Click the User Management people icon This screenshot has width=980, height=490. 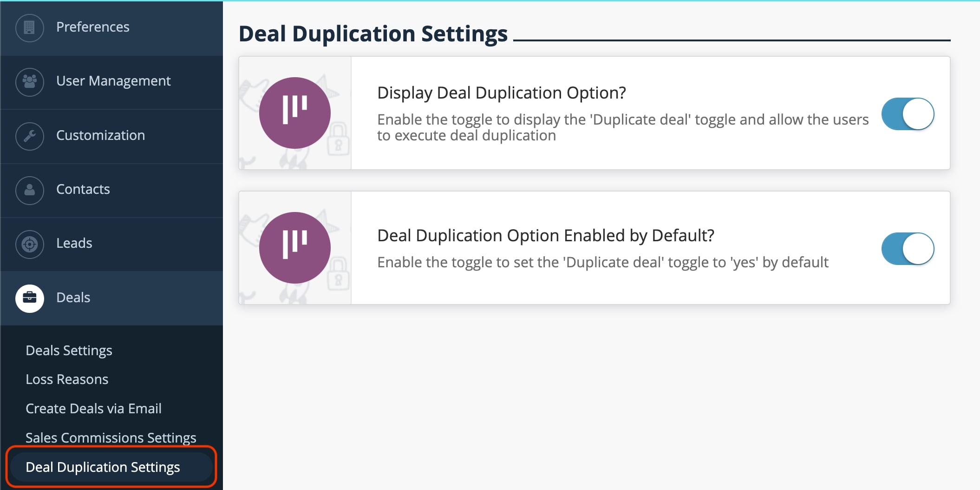tap(29, 82)
